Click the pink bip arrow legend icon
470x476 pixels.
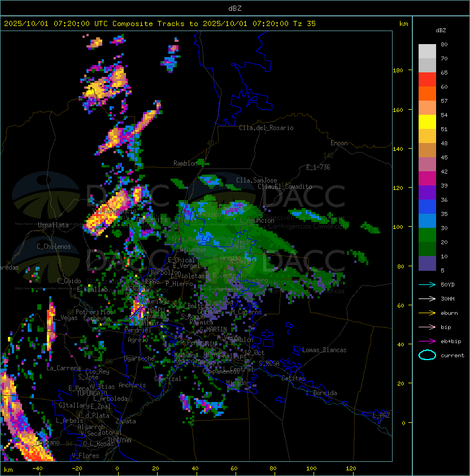(x=427, y=327)
